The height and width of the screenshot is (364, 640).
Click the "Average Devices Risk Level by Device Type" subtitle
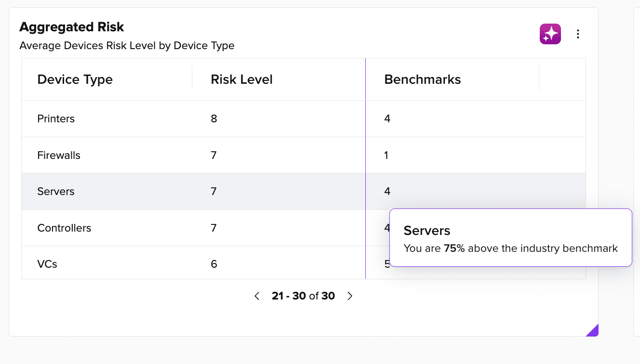[x=127, y=46]
